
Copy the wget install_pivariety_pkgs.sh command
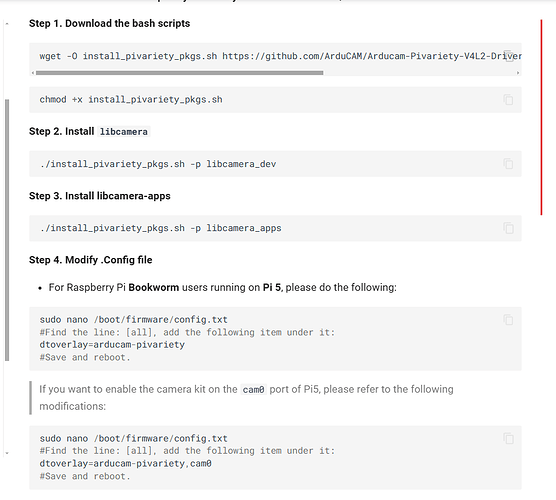508,56
